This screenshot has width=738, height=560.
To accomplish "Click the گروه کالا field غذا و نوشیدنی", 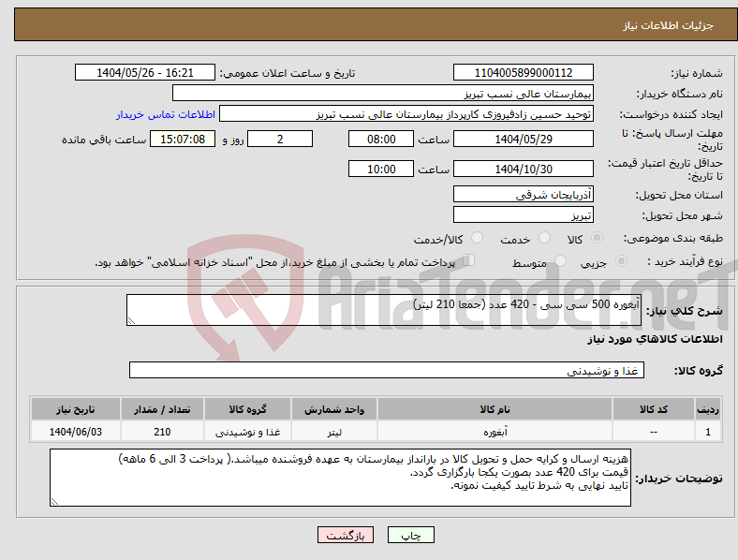I will pos(387,370).
